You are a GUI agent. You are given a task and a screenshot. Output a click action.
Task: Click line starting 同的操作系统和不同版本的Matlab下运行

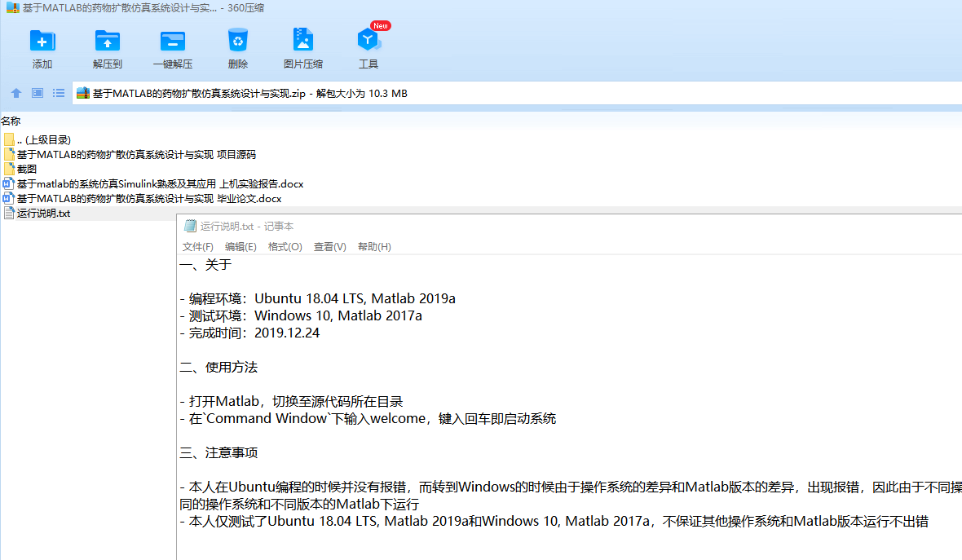[299, 505]
